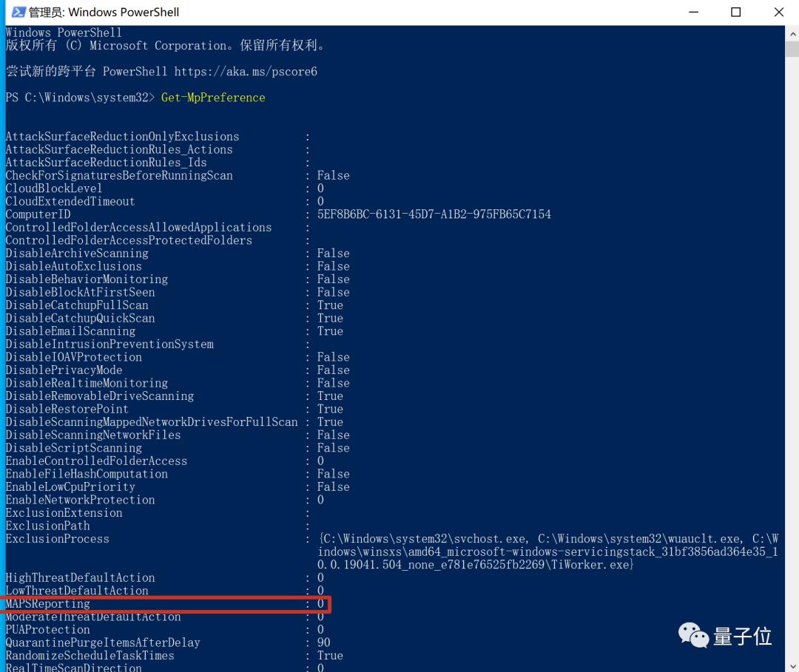Click the DisableBlockAtFirstSeen property

[x=80, y=292]
